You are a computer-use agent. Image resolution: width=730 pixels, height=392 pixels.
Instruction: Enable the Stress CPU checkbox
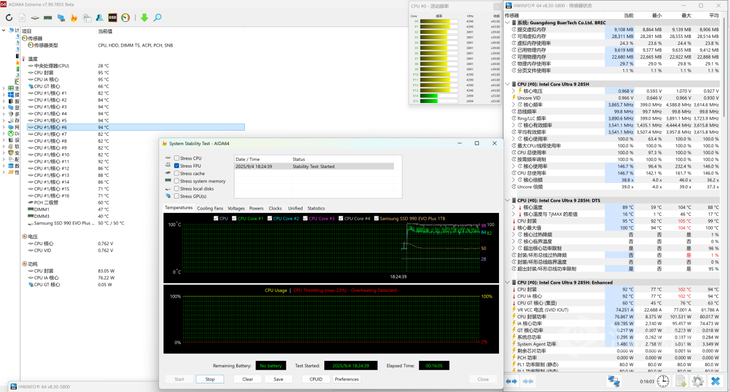176,158
